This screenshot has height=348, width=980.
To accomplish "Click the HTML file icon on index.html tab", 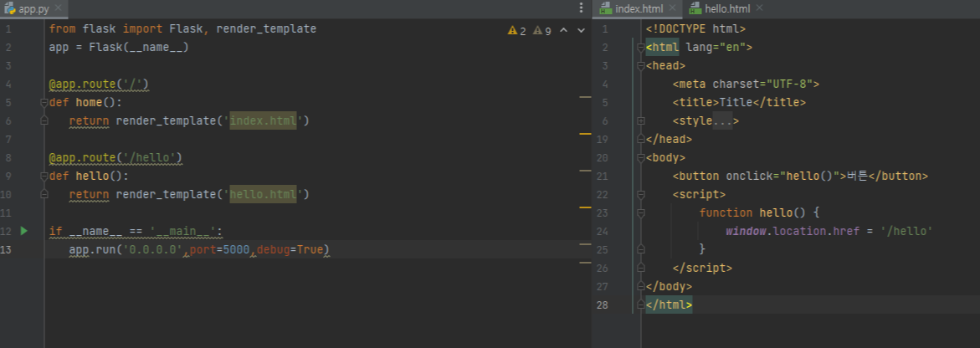I will pyautogui.click(x=605, y=8).
